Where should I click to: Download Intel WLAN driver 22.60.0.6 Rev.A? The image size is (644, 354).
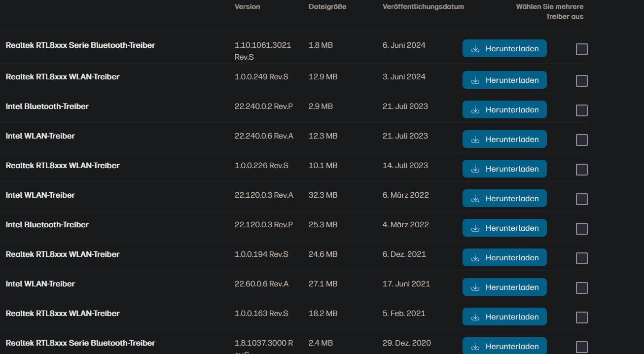[x=504, y=287]
